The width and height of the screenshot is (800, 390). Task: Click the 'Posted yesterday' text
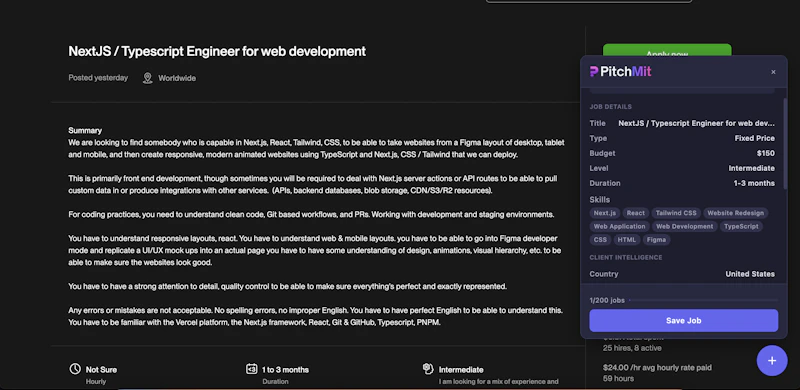98,78
